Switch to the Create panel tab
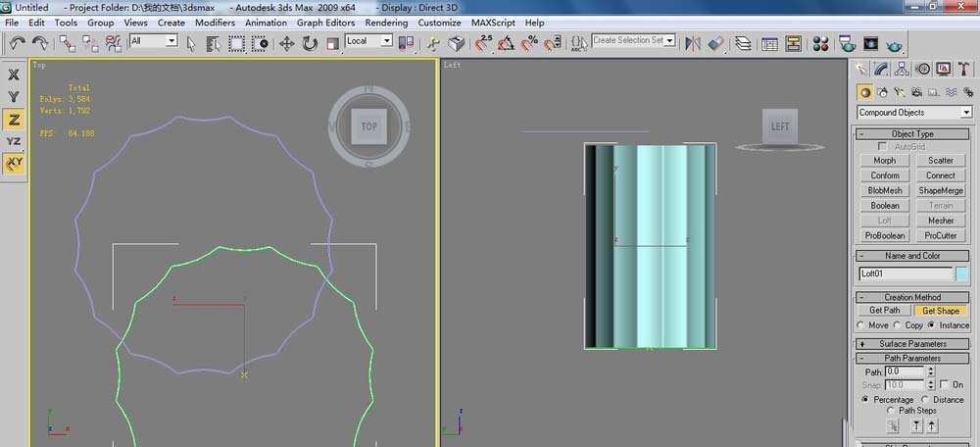 click(x=861, y=69)
